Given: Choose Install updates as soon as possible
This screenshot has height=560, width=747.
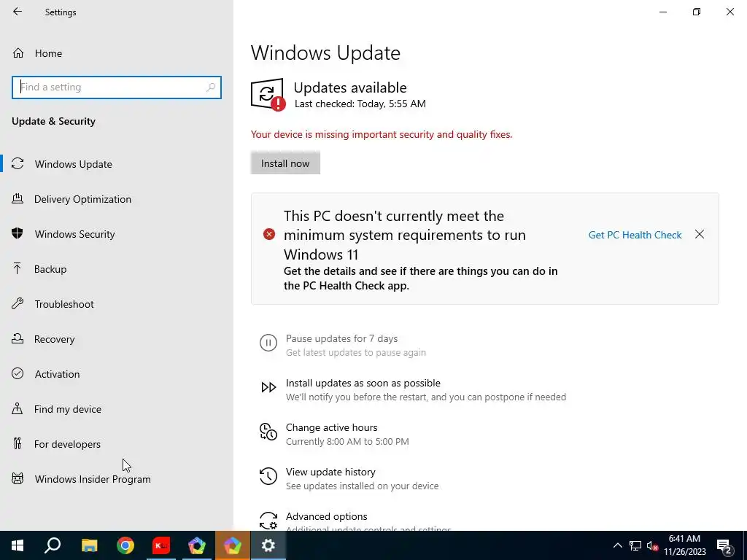Looking at the screenshot, I should pyautogui.click(x=363, y=383).
